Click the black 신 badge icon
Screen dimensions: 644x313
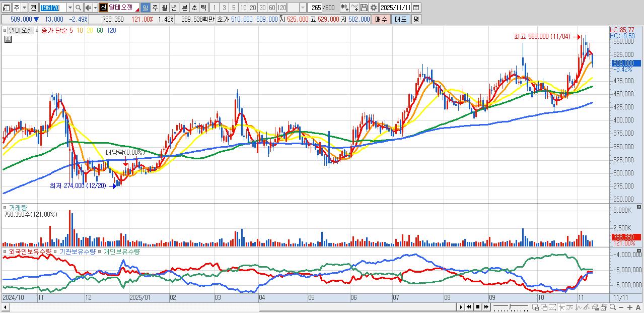click(103, 8)
